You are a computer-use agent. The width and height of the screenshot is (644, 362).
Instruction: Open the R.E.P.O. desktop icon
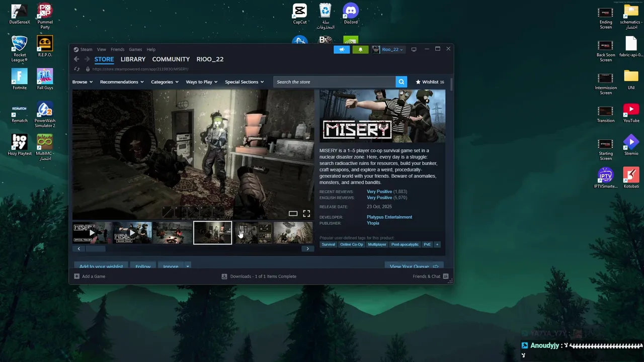click(x=45, y=47)
